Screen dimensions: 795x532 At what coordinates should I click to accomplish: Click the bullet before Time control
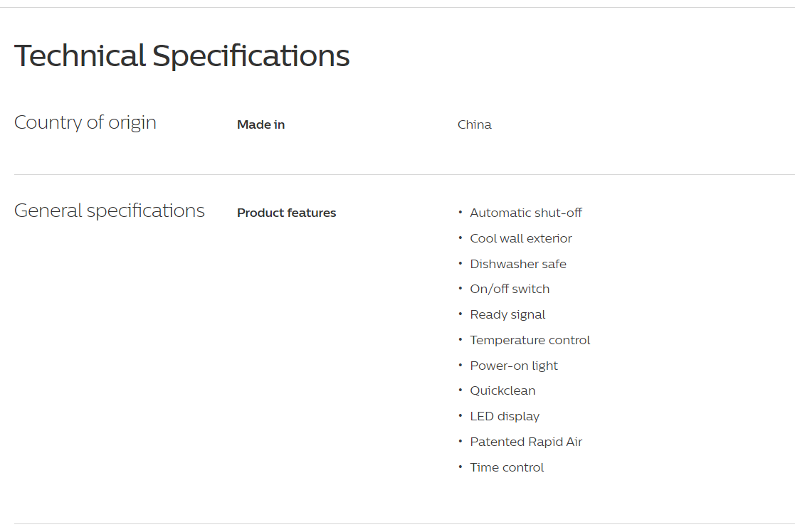click(460, 467)
